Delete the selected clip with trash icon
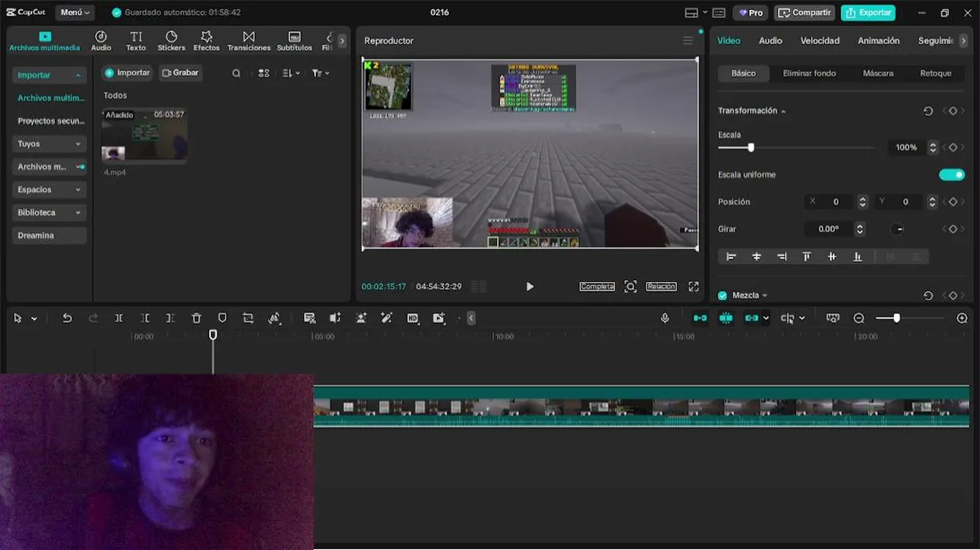980x550 pixels. click(x=196, y=319)
